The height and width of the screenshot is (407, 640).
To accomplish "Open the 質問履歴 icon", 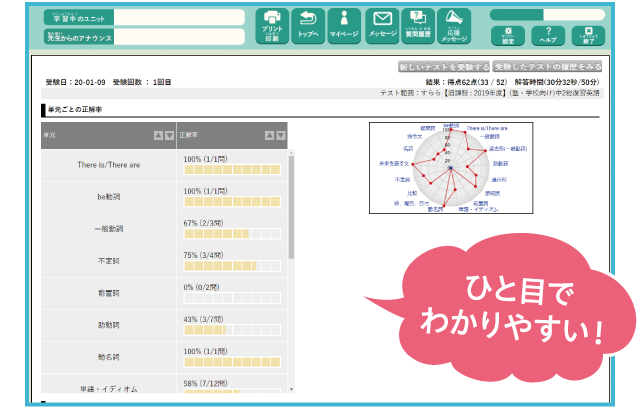I will point(418,26).
